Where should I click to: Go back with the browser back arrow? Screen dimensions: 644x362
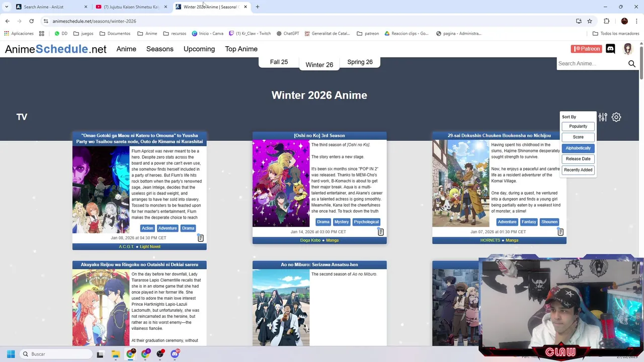7,21
